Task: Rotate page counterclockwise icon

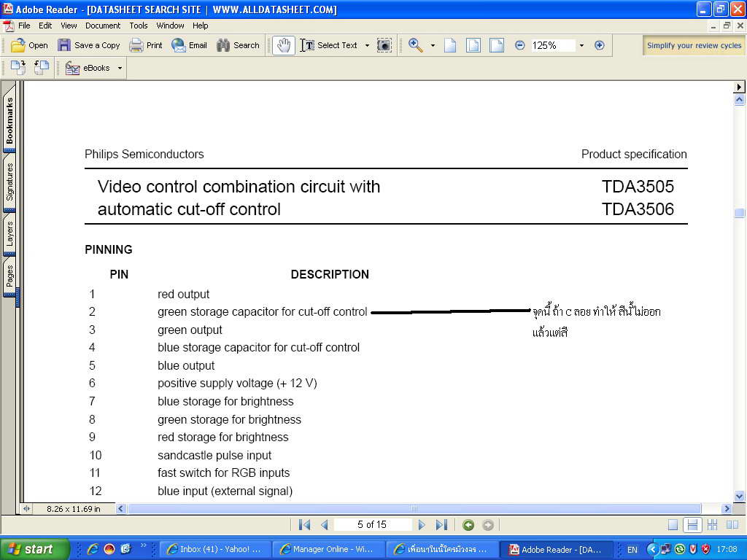Action: click(x=42, y=68)
